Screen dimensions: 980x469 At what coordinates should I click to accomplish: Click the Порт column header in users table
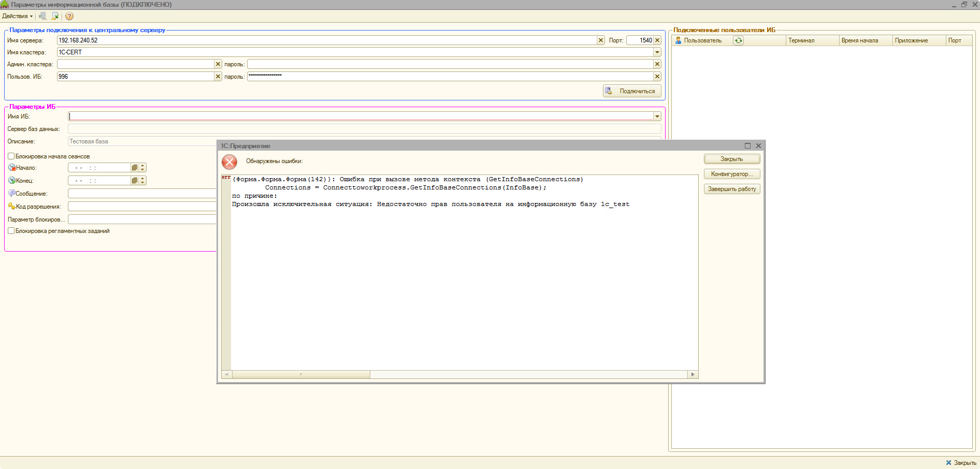(x=959, y=40)
